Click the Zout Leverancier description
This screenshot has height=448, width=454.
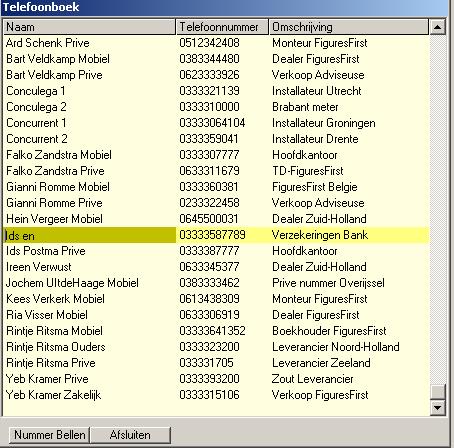[x=312, y=379]
